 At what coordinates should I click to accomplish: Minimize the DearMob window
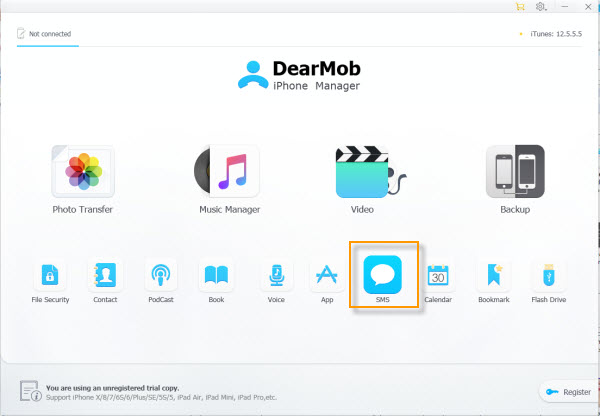pos(564,7)
